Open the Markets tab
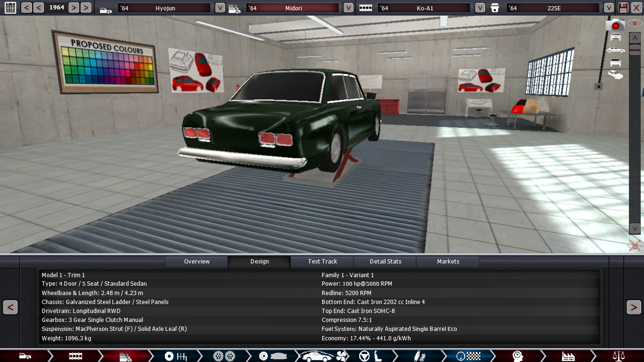 [448, 262]
